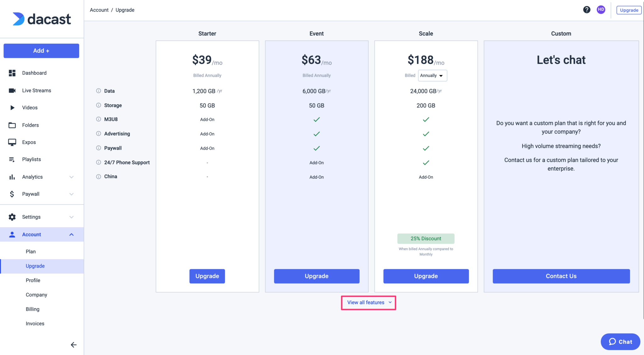Viewport: 644px width, 355px height.
Task: Click the info icon next to China
Action: (98, 177)
